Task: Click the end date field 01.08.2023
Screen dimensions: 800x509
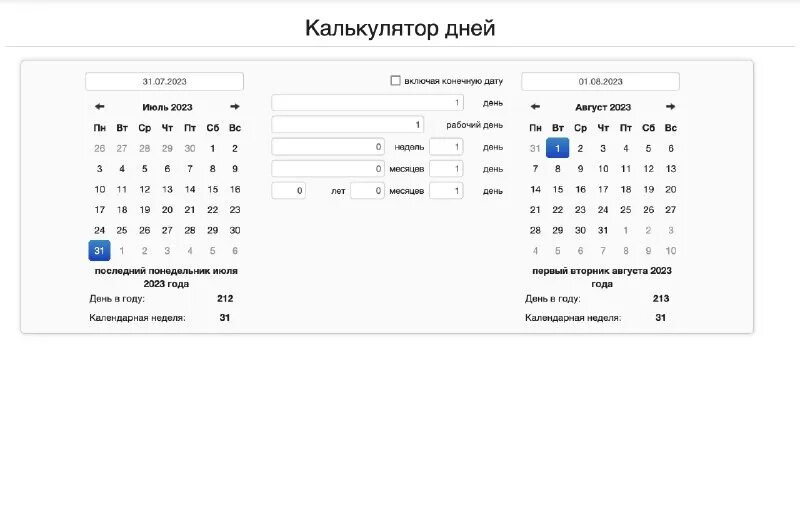Action: click(601, 82)
